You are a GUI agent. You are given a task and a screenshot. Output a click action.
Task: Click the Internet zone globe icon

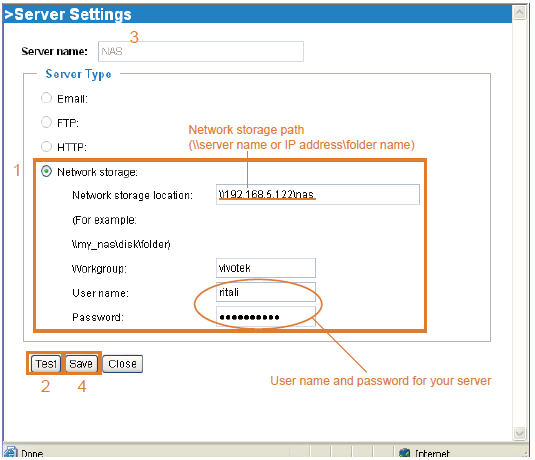pos(404,453)
